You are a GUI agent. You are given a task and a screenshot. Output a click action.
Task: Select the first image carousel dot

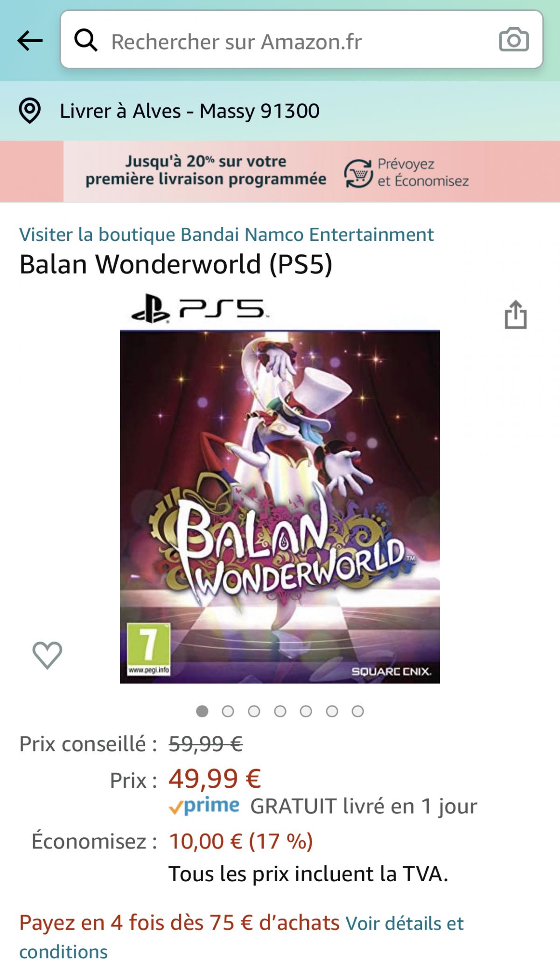[x=202, y=711]
